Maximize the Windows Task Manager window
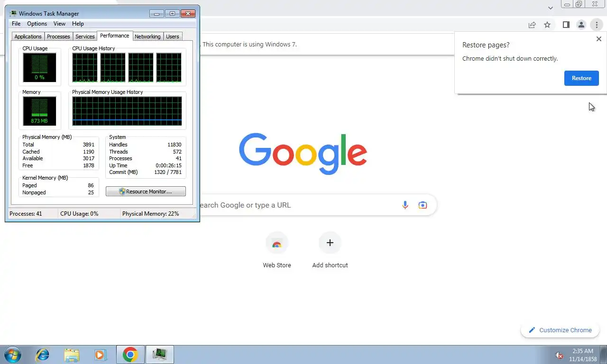 point(172,13)
